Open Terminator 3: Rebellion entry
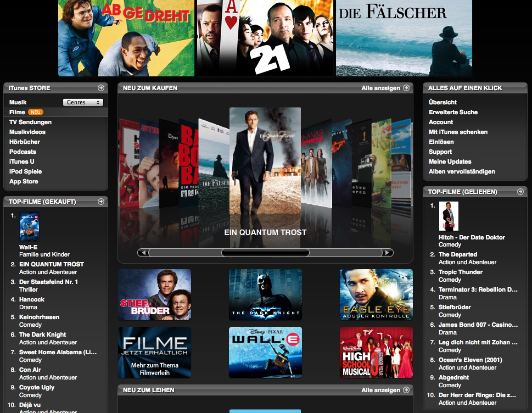Screen dimensions: 532x413 pos(478,289)
